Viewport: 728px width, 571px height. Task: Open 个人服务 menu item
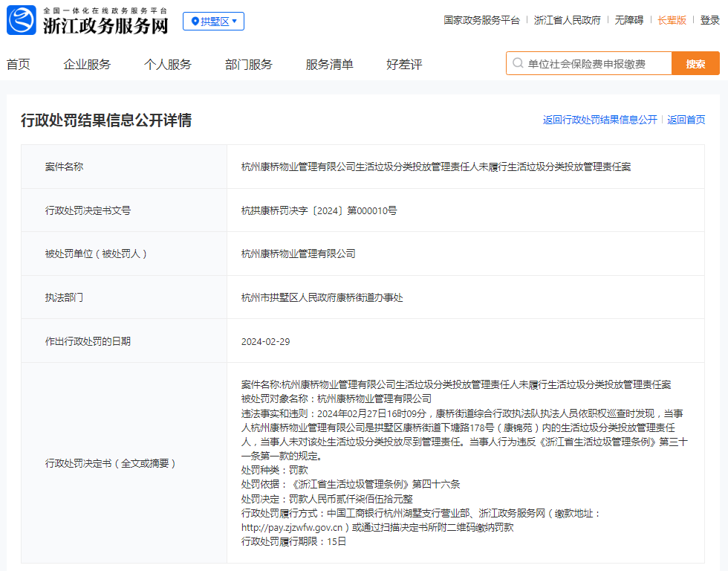[x=168, y=64]
